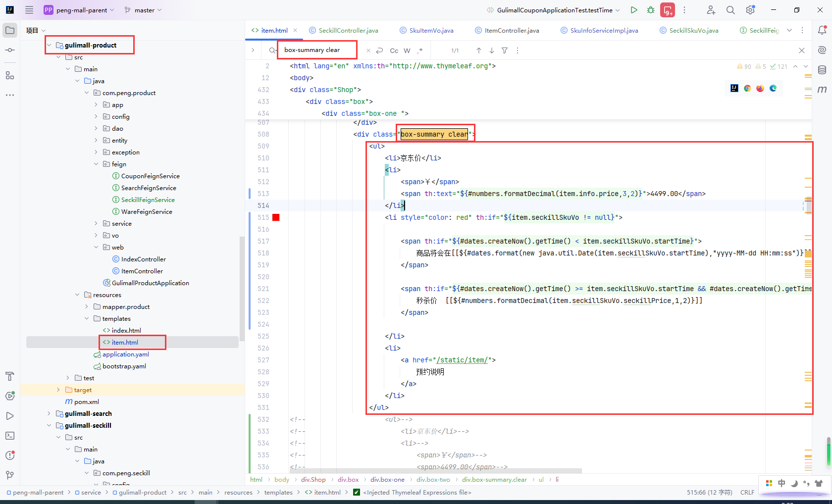Show more tool windows ellipsis
The image size is (832, 504).
[10, 95]
